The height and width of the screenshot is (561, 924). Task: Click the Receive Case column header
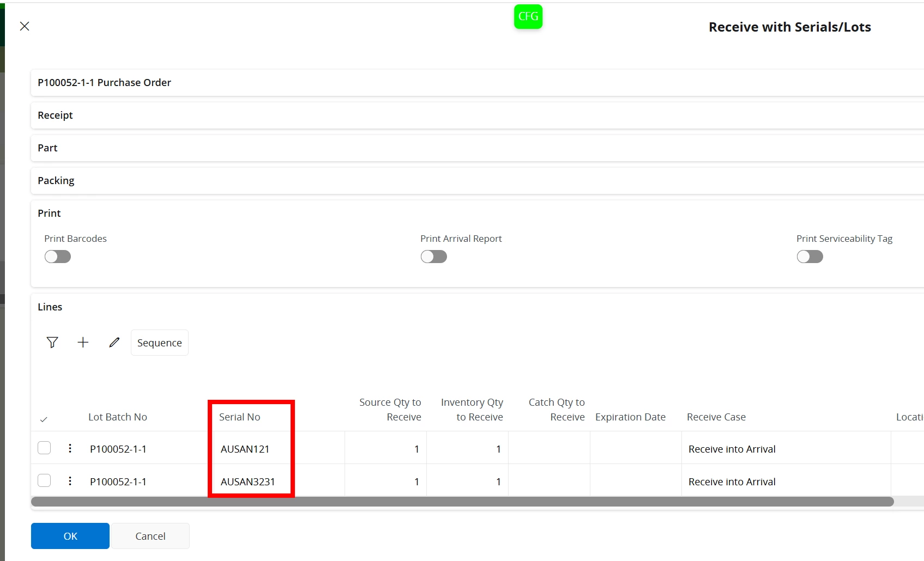coord(716,417)
